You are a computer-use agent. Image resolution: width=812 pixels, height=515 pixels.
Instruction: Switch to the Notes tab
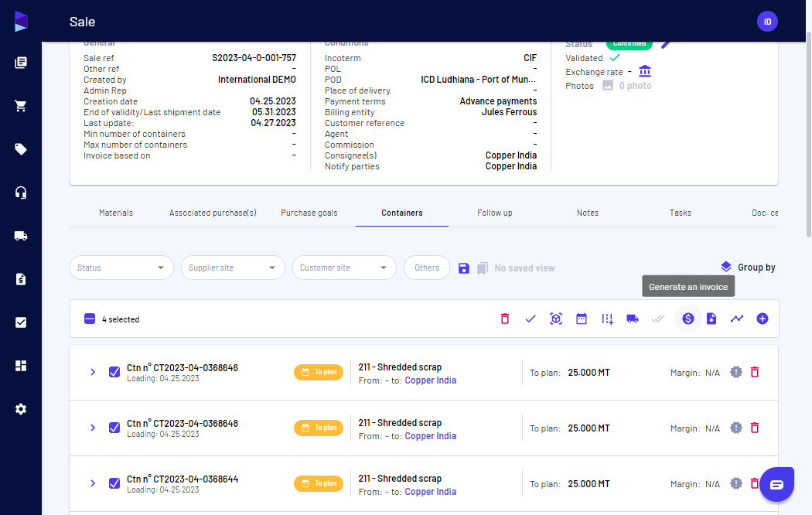[x=588, y=213]
